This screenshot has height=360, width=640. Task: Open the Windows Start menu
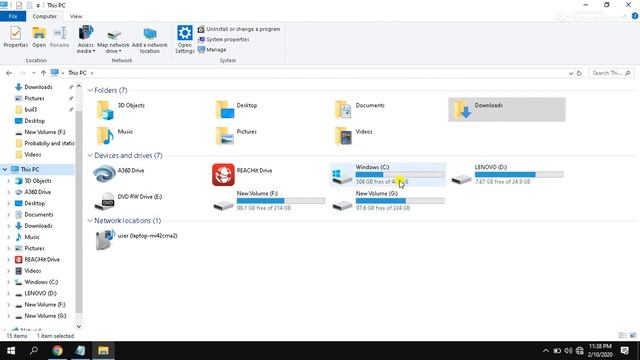[x=11, y=351]
